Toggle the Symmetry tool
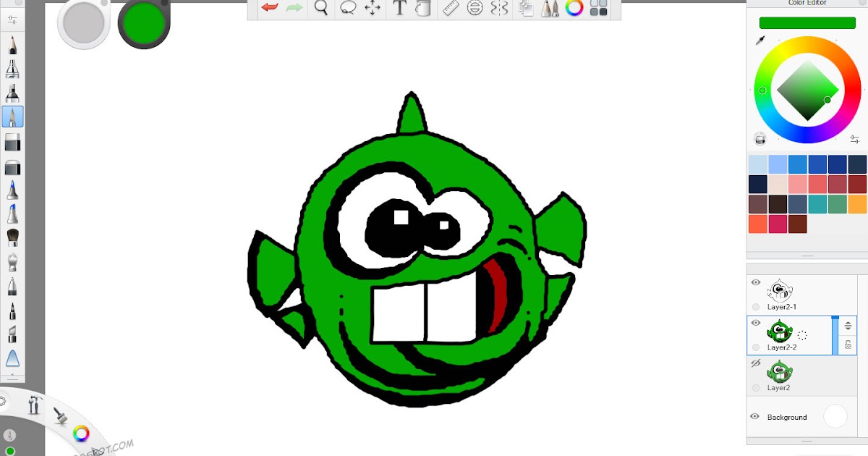868x456 pixels. coord(499,8)
